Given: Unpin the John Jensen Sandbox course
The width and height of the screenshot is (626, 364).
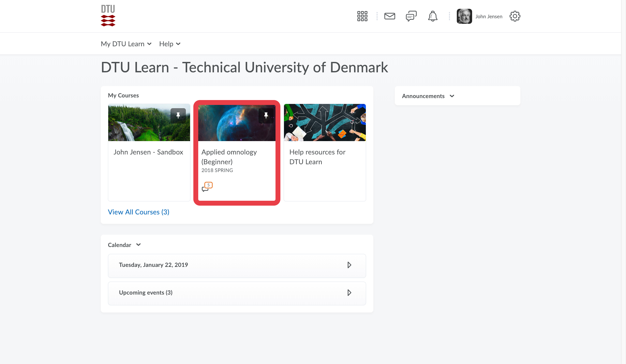Looking at the screenshot, I should click(x=178, y=116).
